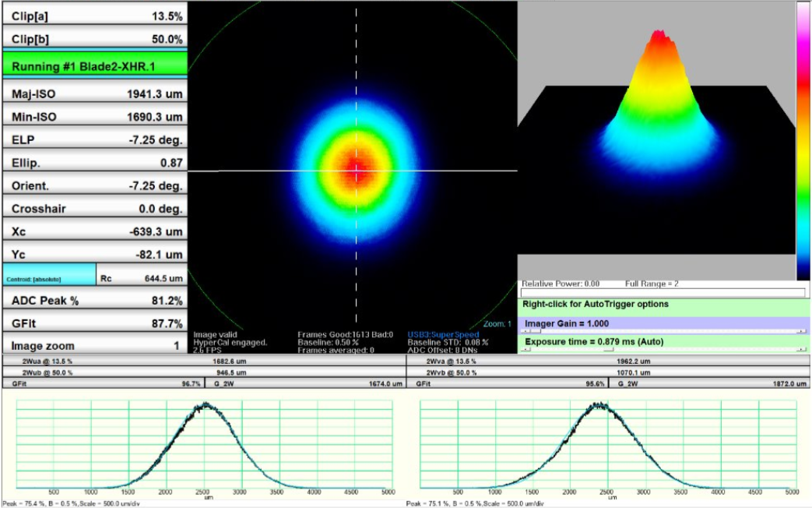Click the Image valid status text

(x=215, y=335)
